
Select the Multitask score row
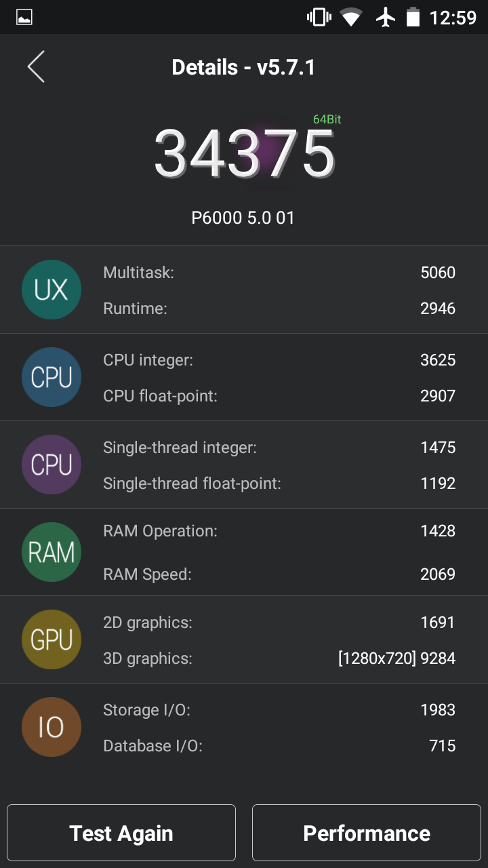(x=278, y=273)
